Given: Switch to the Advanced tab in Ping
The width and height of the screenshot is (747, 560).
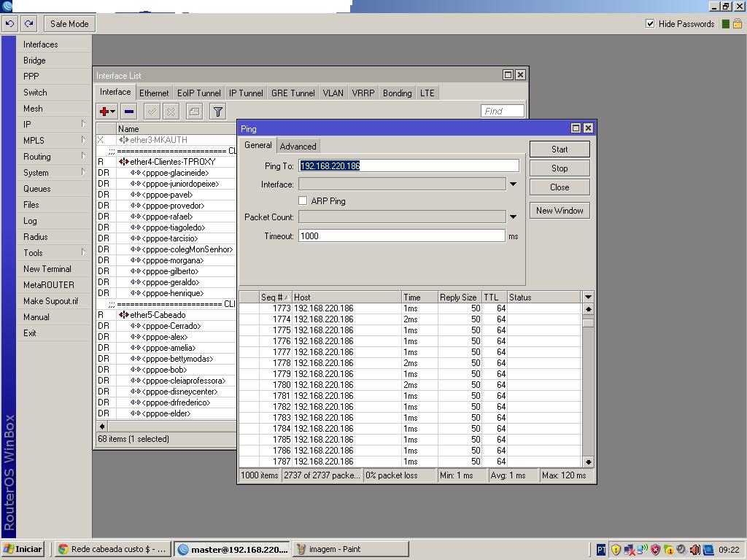Looking at the screenshot, I should coord(298,146).
